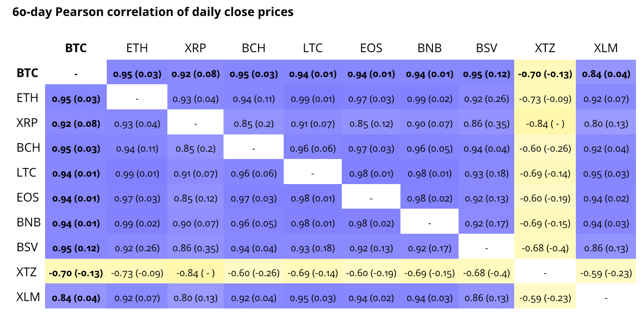Image resolution: width=644 pixels, height=319 pixels.
Task: Select the ETH column header
Action: (x=137, y=48)
